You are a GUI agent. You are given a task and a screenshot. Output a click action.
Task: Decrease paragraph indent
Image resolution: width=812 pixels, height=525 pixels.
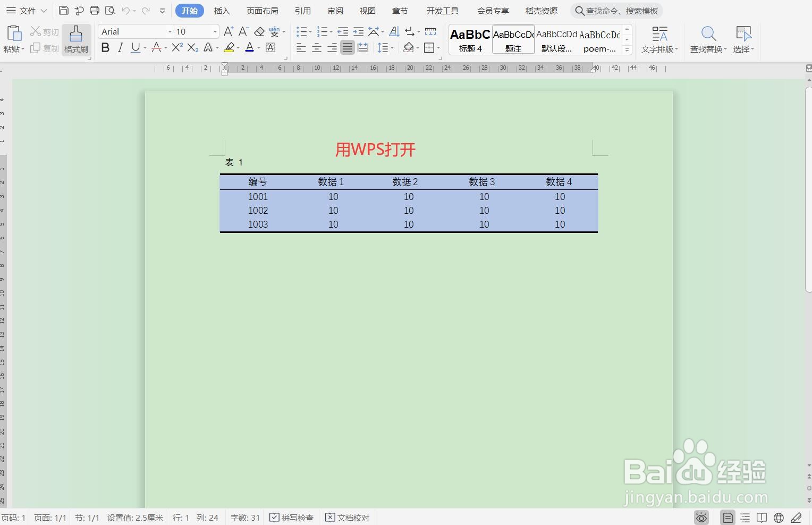pyautogui.click(x=343, y=32)
